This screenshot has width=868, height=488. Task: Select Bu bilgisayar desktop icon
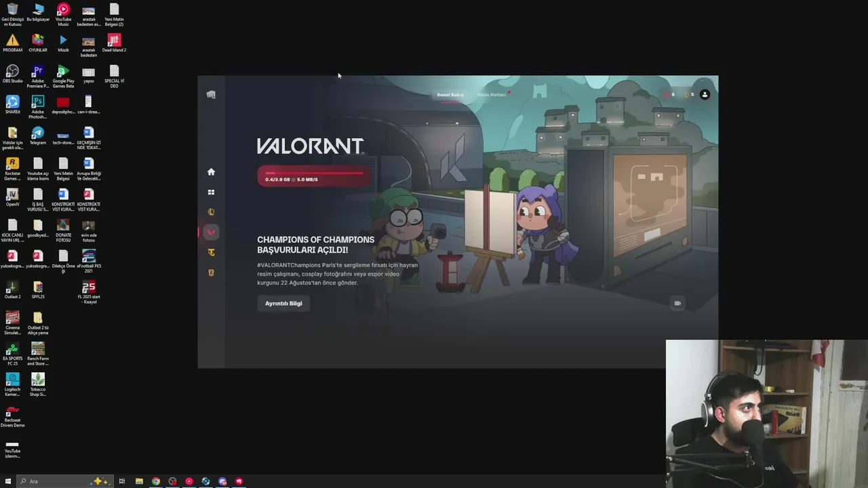[x=38, y=12]
